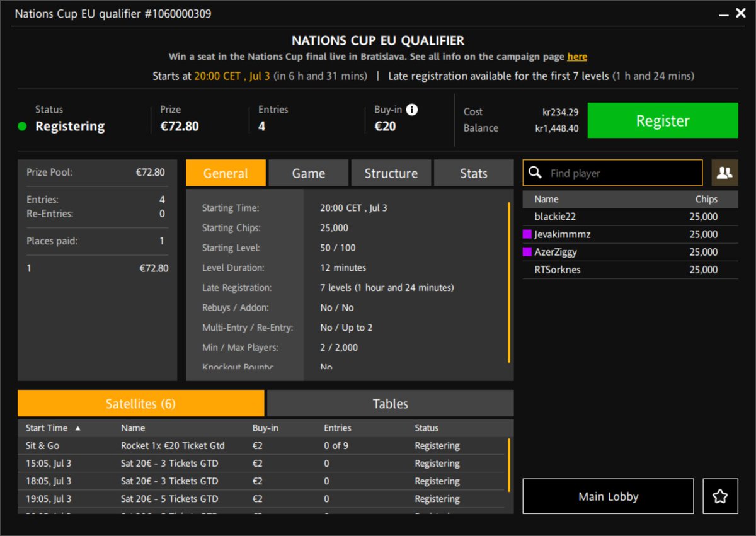Switch to the Structure tab
Screen dimensions: 756x536
pos(391,173)
